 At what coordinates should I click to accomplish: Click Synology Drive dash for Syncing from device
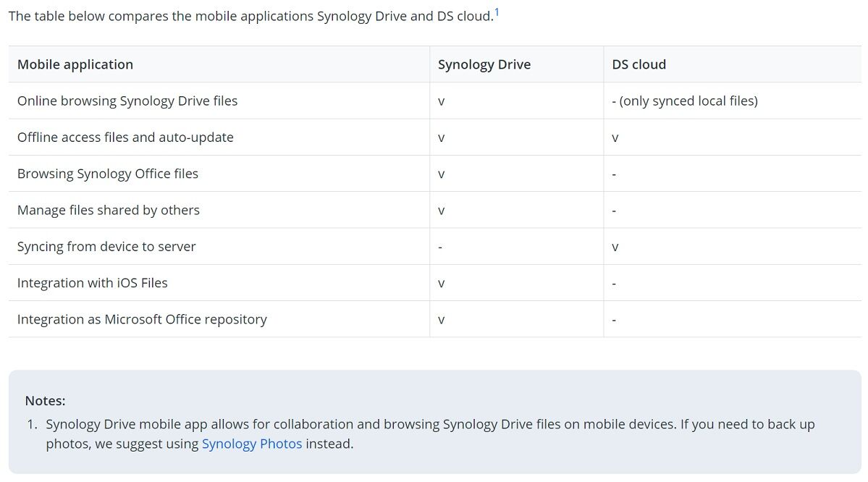tap(440, 248)
